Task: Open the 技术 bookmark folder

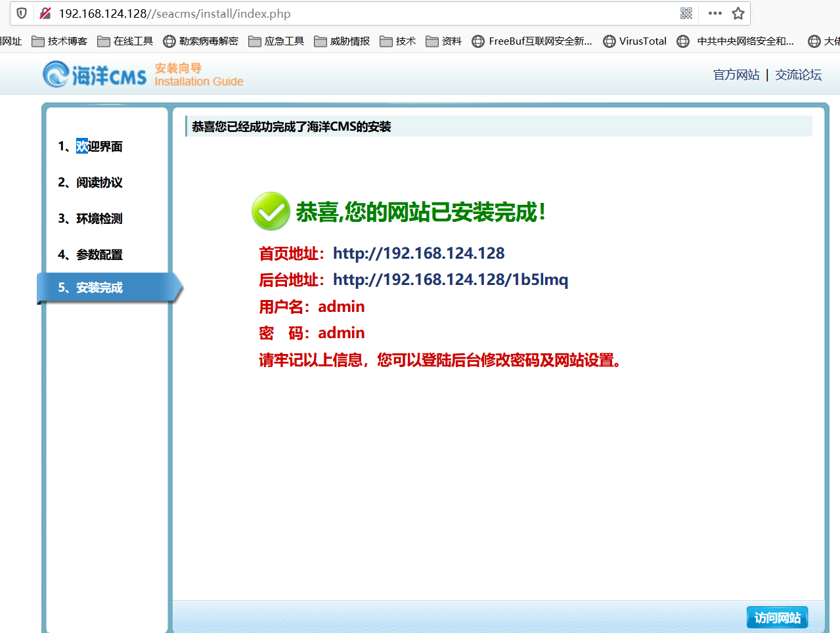Action: (x=398, y=41)
